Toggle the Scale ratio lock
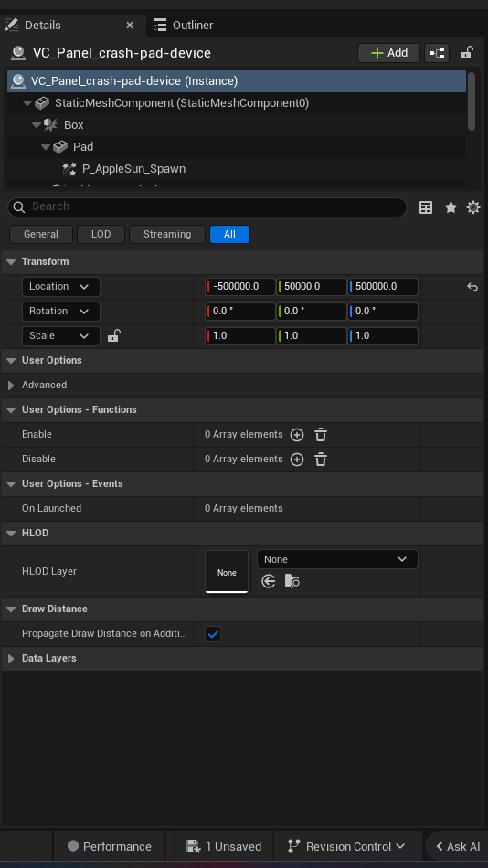This screenshot has height=868, width=488. tap(113, 335)
